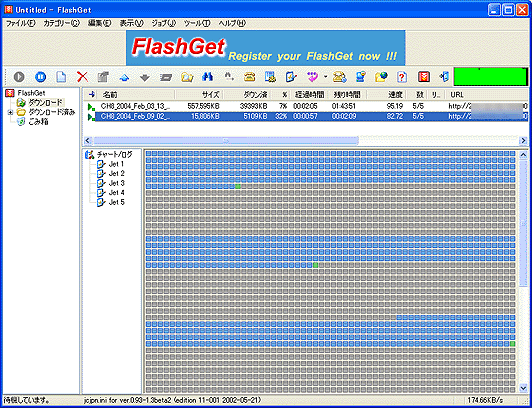Screen dimensions: 532x408
Task: Click the 01:43:51 remaining time cell
Action: (x=344, y=106)
